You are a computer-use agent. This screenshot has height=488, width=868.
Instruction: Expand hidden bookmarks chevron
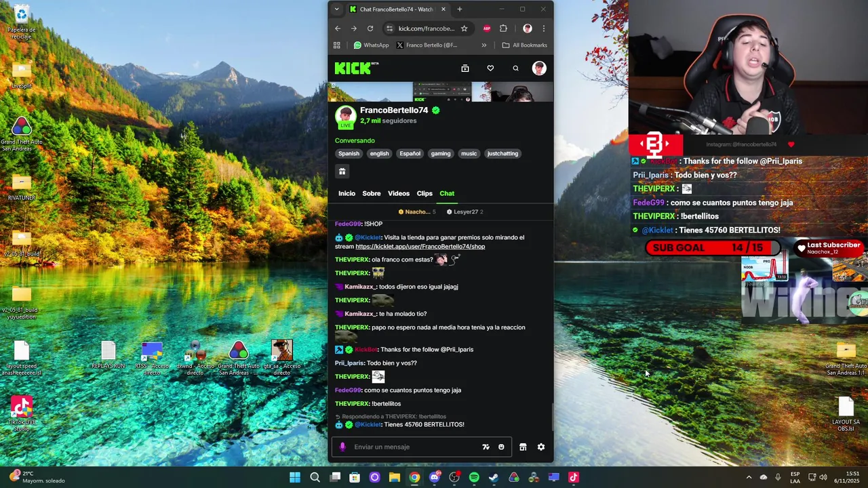click(x=484, y=45)
